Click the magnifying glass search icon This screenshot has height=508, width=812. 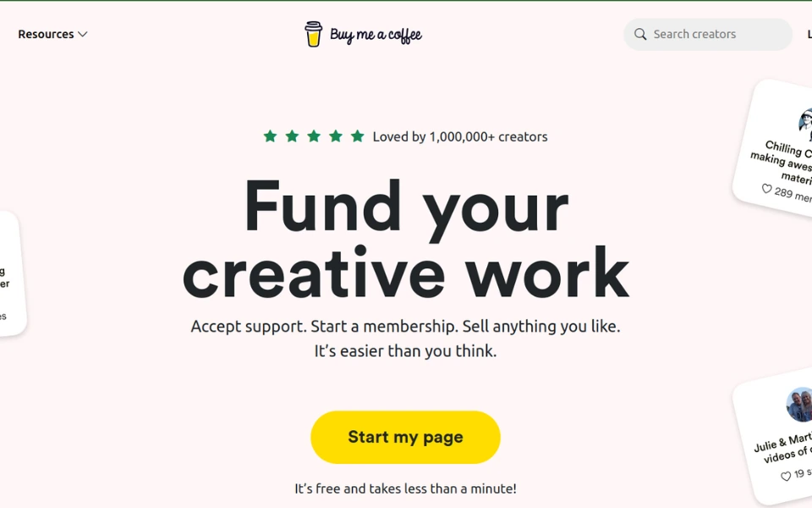[x=640, y=34]
